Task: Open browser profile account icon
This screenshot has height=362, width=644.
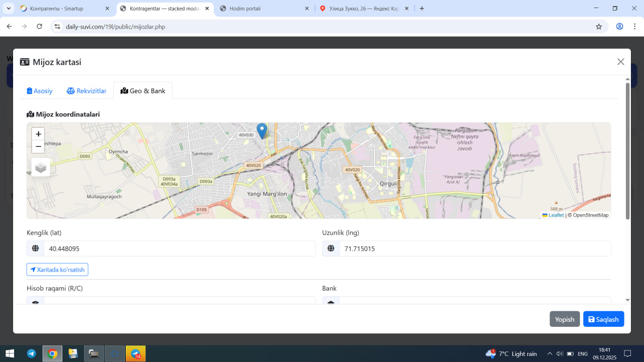Action: pos(619,27)
